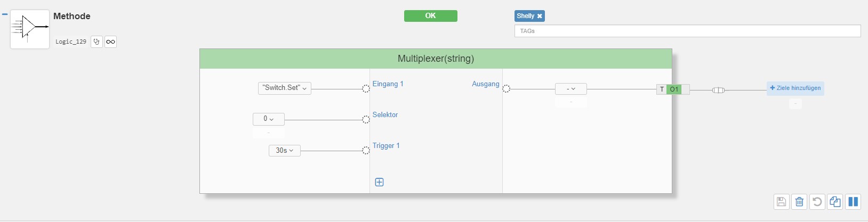Click the infinity loop icon
868x222 pixels.
[110, 42]
